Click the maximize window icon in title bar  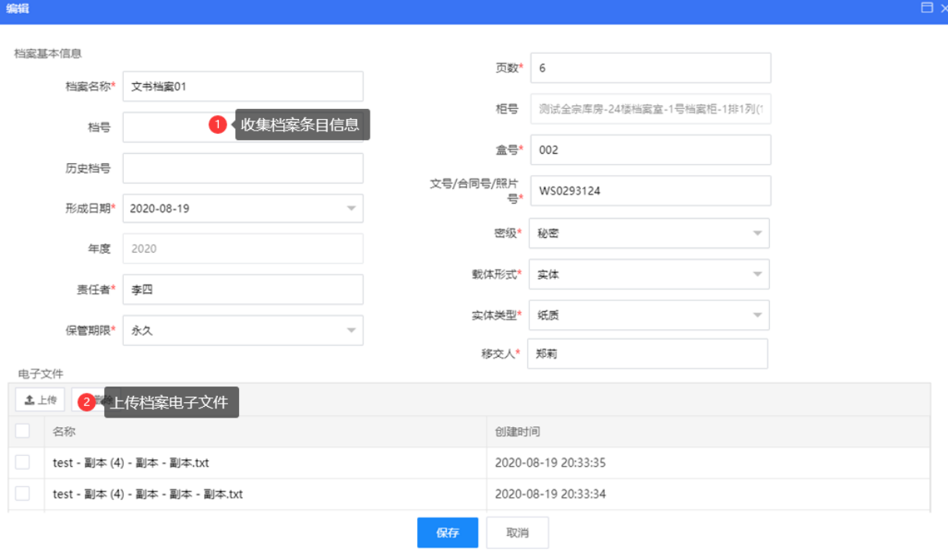point(926,8)
